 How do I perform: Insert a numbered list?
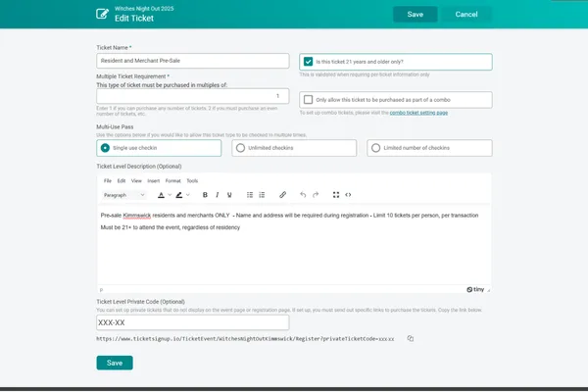coord(262,195)
